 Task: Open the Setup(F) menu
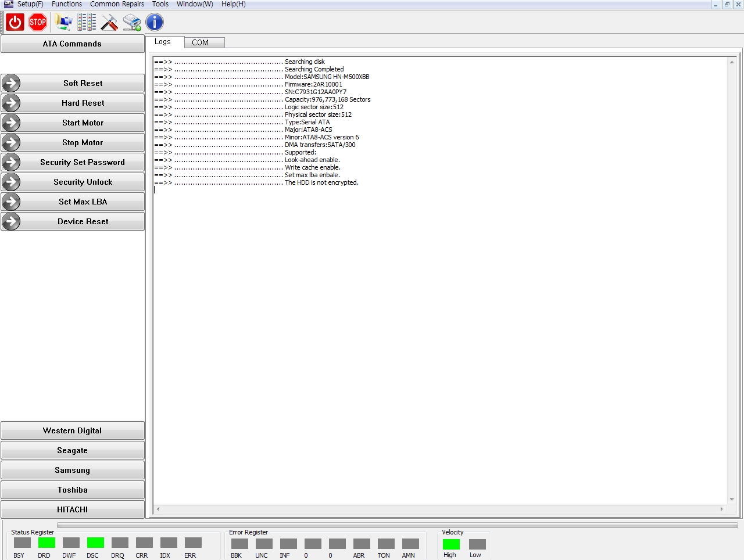(x=30, y=4)
